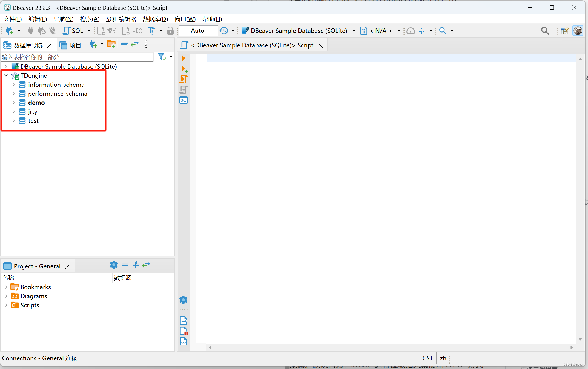Expand the Scripts folder in Project panel
This screenshot has height=369, width=588.
coord(6,305)
